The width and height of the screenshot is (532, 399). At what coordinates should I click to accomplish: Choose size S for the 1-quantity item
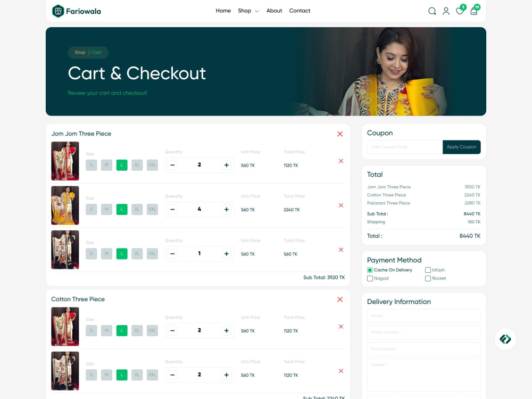coord(92,254)
